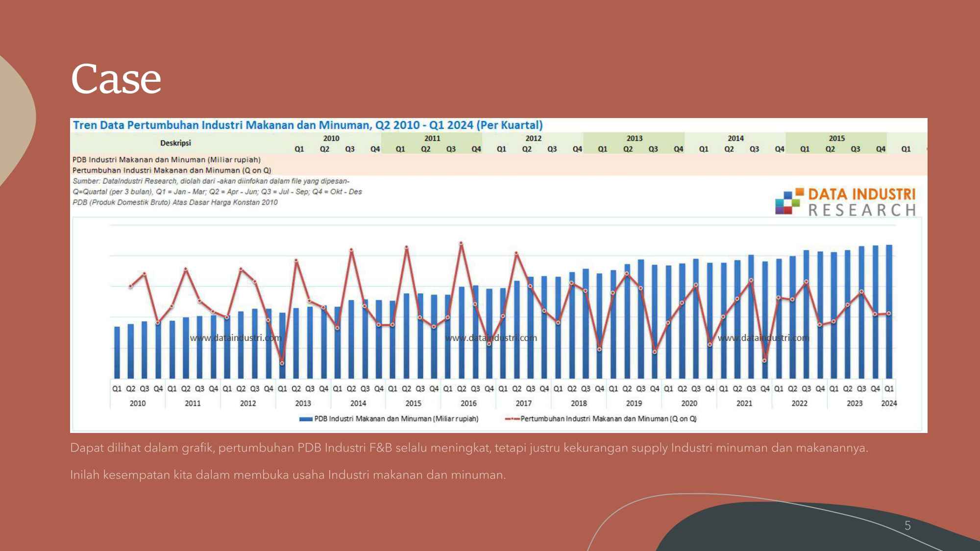Click the chart title "Tren Data Pertumbuhan Industri"

(x=308, y=125)
